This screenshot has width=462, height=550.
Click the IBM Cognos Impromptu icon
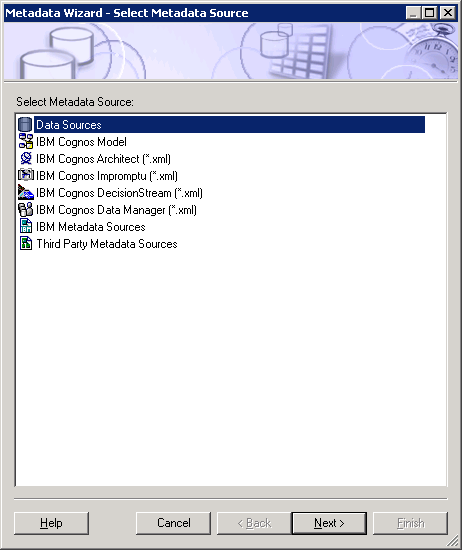pos(26,175)
